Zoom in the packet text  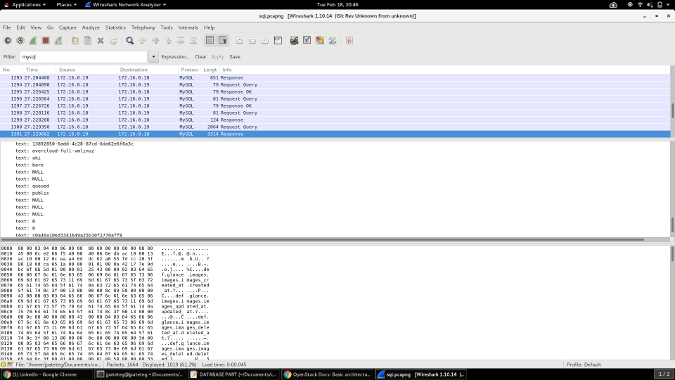pos(240,40)
